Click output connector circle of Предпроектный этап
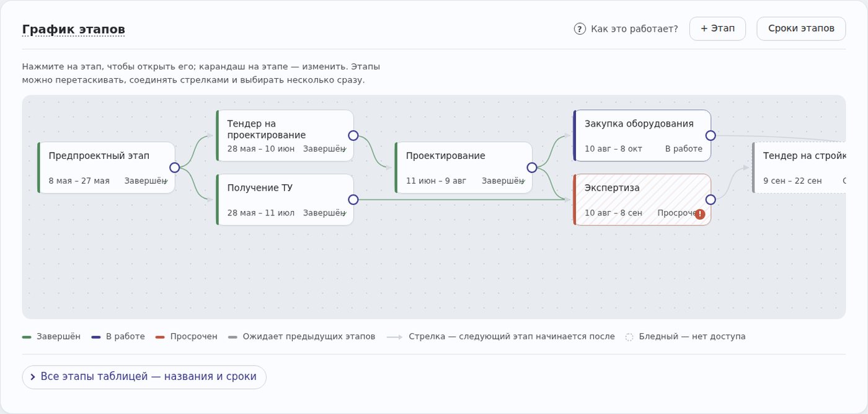 click(x=175, y=168)
